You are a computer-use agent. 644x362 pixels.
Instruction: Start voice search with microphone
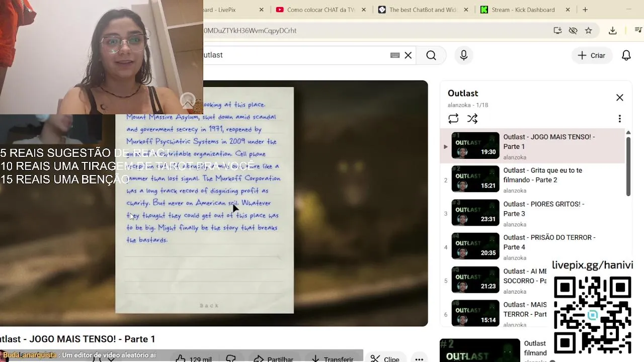[x=464, y=55]
